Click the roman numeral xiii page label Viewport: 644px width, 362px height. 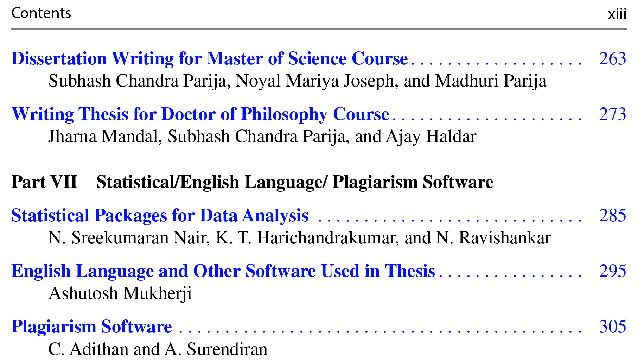pyautogui.click(x=617, y=14)
